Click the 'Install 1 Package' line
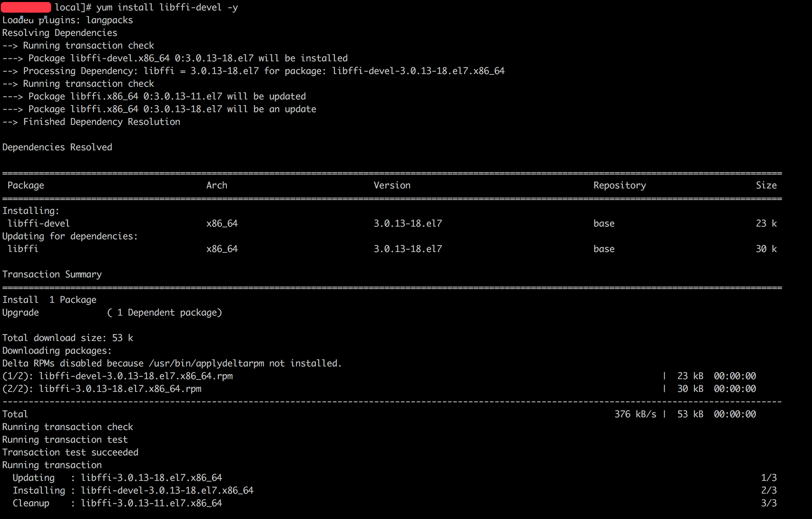This screenshot has width=812, height=519. tap(49, 300)
